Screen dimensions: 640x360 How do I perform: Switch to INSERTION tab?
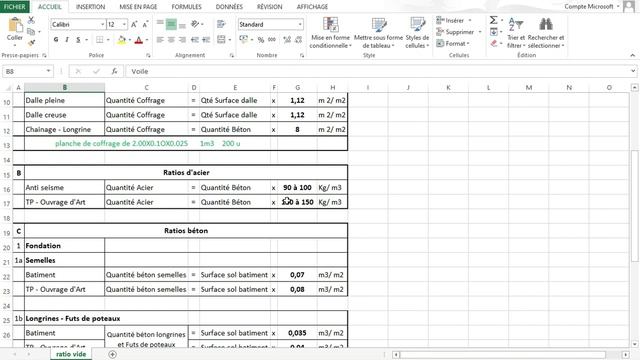pyautogui.click(x=90, y=7)
